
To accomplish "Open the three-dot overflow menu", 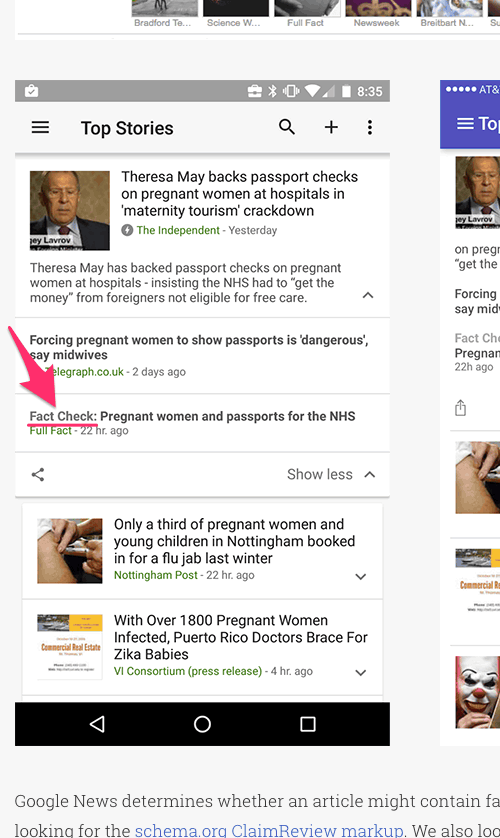I will point(370,127).
